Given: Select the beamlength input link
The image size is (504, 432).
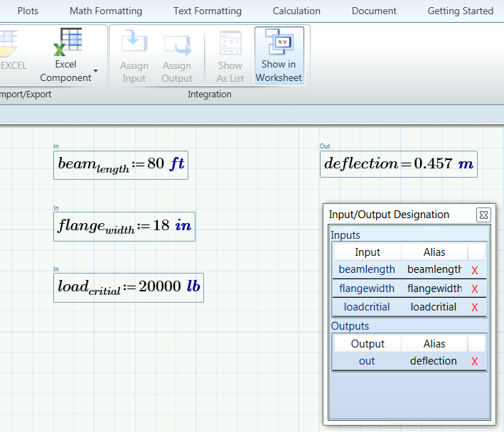Looking at the screenshot, I should 367,269.
